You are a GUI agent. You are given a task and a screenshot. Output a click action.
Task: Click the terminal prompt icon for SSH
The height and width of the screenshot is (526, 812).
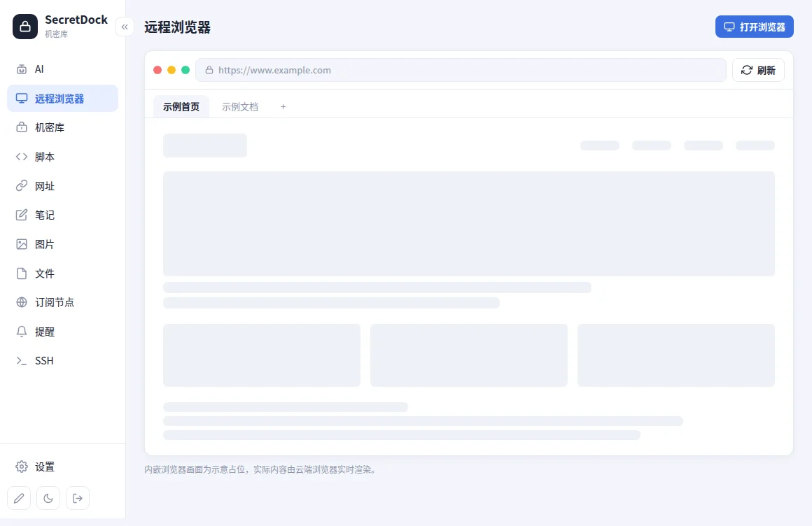[x=22, y=361]
